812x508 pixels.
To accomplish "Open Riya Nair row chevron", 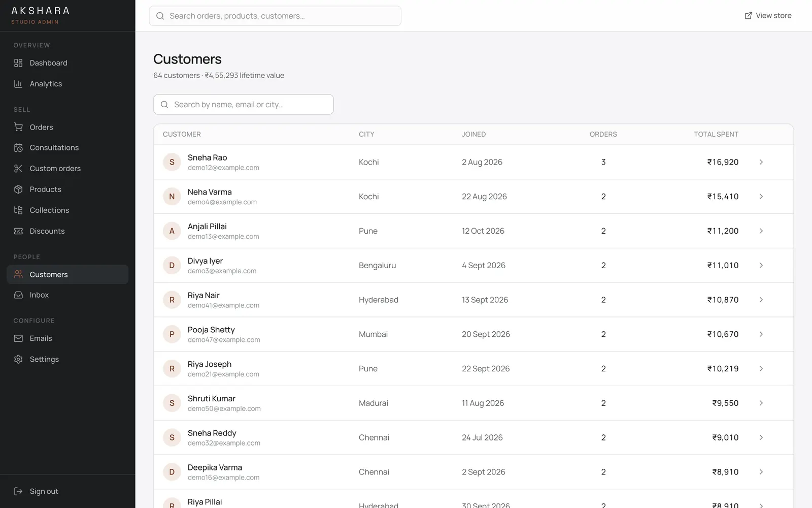I will click(761, 300).
